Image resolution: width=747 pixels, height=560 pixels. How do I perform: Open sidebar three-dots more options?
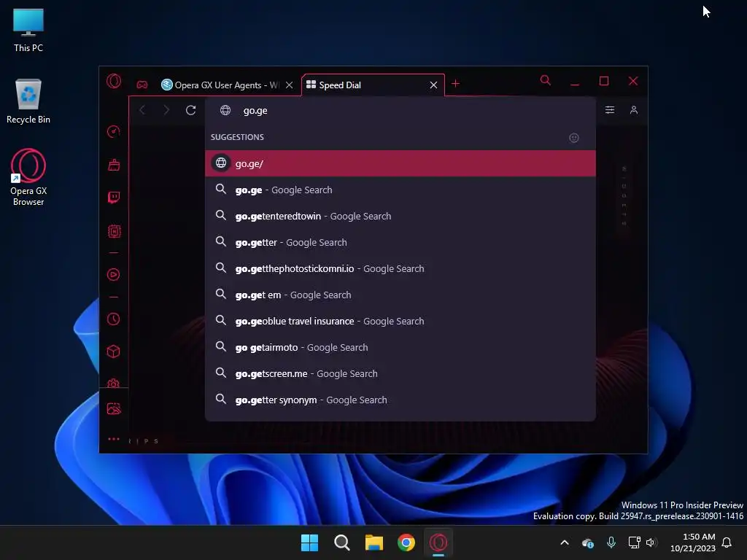pyautogui.click(x=113, y=439)
